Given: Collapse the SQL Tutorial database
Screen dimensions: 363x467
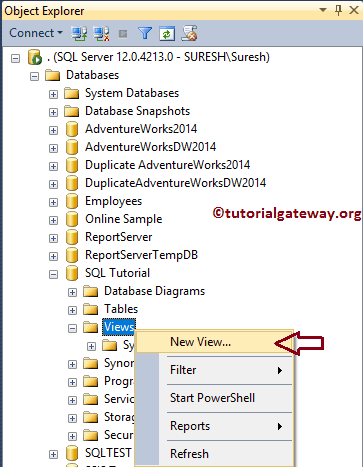Looking at the screenshot, I should (x=53, y=275).
